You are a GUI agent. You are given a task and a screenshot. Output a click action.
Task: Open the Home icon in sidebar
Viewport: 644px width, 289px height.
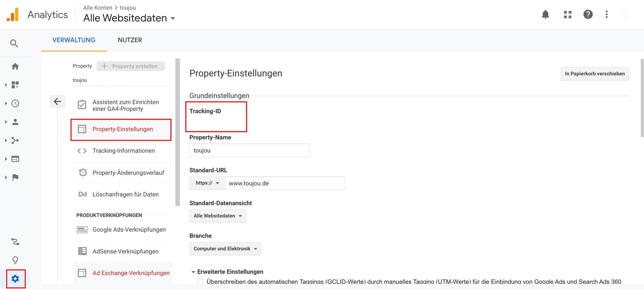[x=15, y=66]
